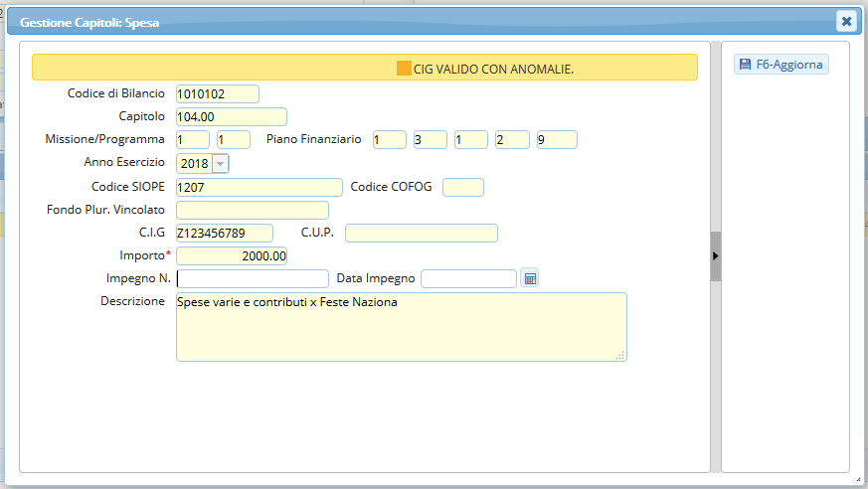Click the Codice di Bilancio field
Screen dimensions: 868x489
click(217, 94)
